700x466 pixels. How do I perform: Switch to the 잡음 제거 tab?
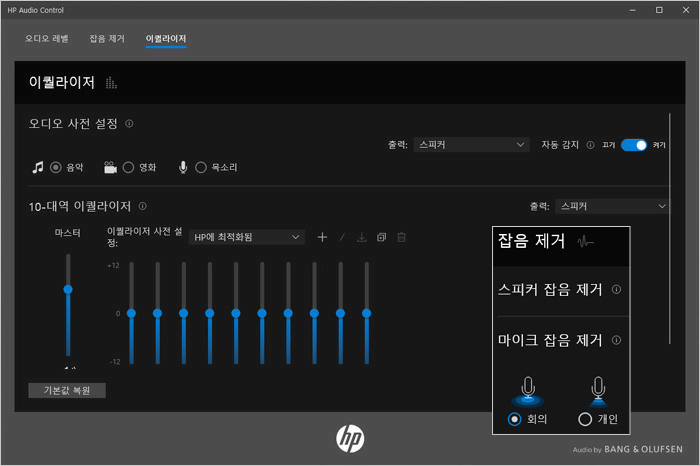click(107, 39)
